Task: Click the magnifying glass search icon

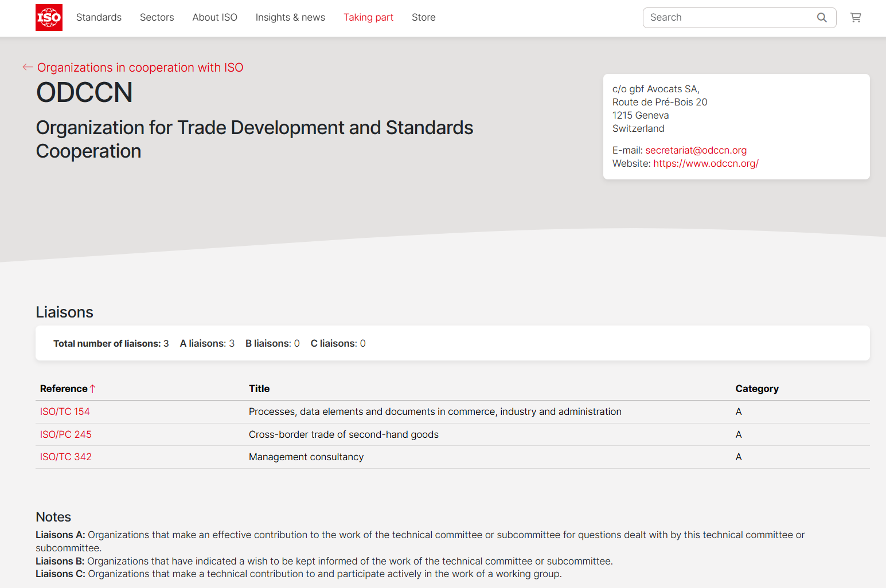Action: (x=821, y=17)
